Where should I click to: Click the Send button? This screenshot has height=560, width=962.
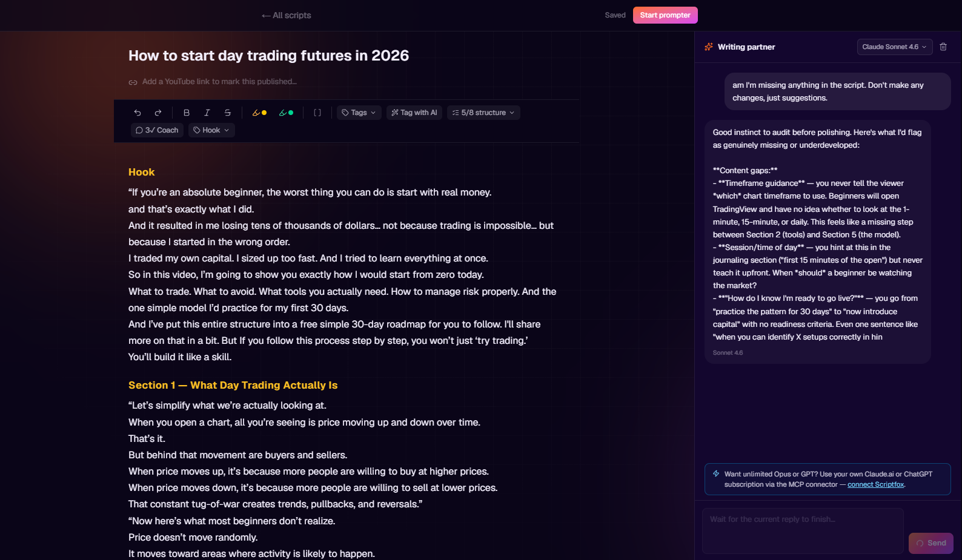coord(931,543)
